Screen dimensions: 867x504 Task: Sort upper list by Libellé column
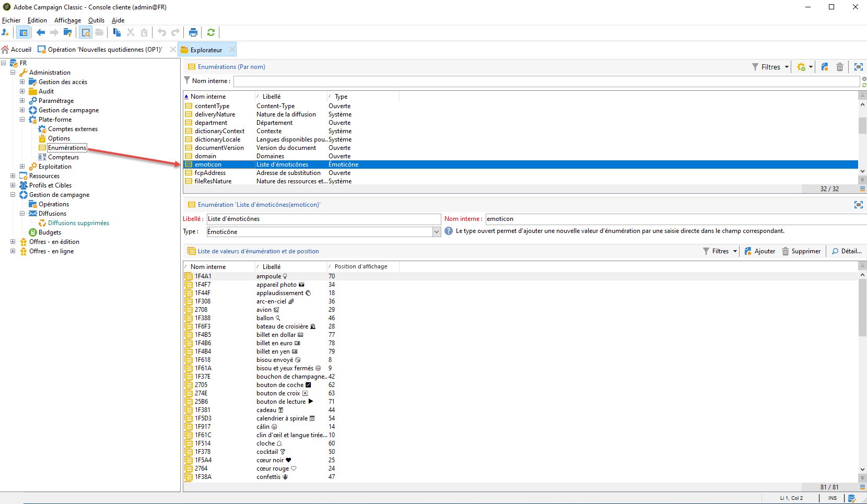coord(291,97)
